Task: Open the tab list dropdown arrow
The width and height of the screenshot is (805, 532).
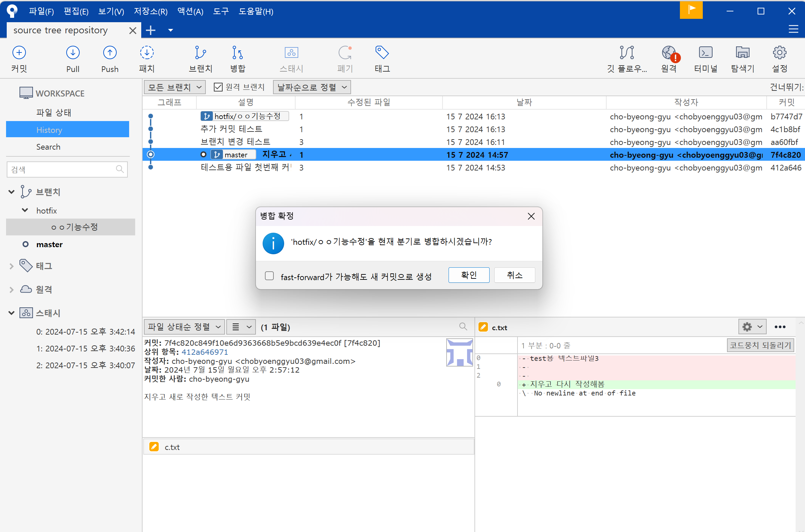Action: pyautogui.click(x=170, y=30)
